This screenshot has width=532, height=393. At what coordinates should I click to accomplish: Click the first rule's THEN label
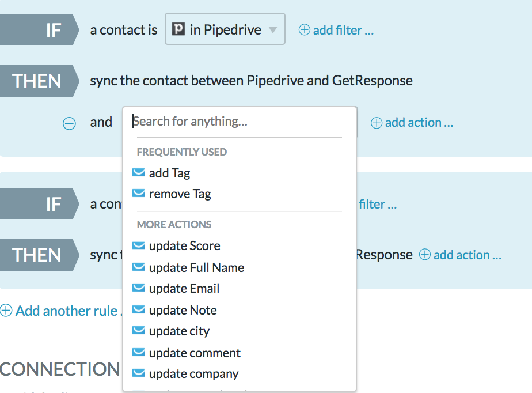39,81
